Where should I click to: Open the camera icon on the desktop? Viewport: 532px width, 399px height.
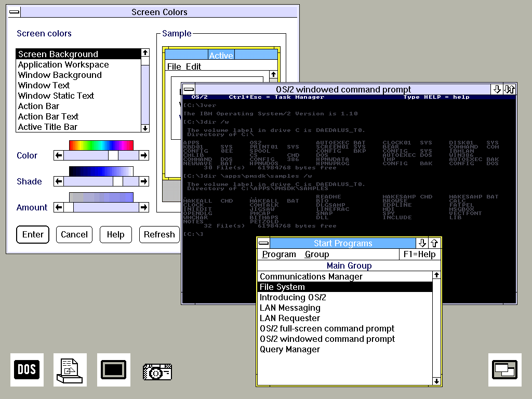pyautogui.click(x=157, y=372)
